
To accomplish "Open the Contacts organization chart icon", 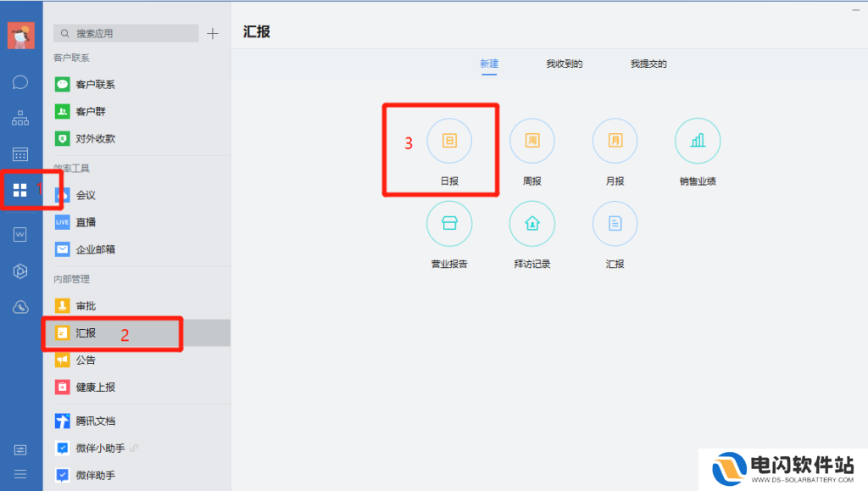I will point(20,118).
